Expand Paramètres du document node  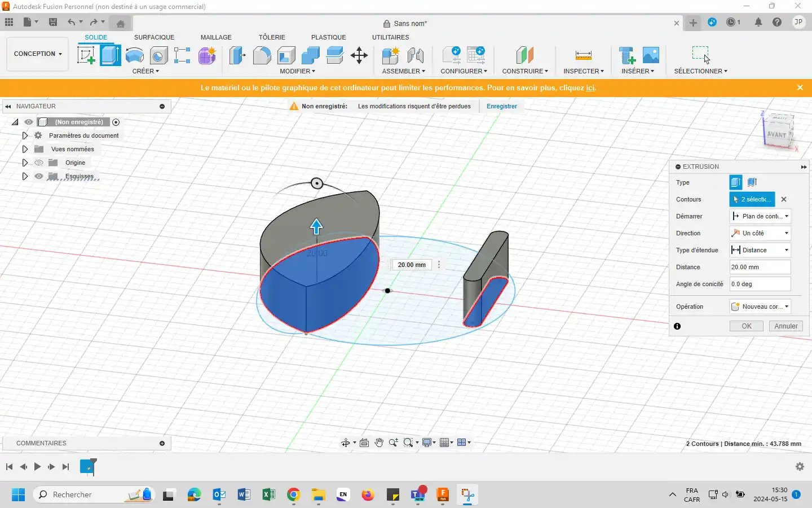pos(25,135)
